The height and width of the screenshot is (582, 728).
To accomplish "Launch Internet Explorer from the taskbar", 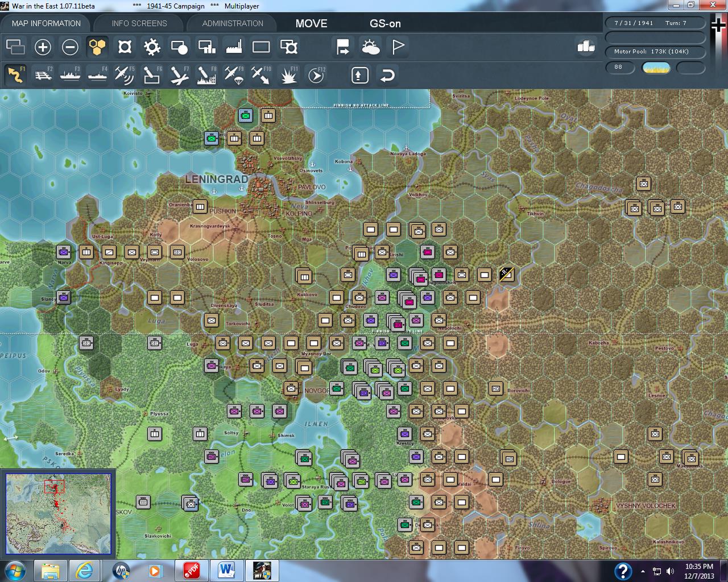I will [x=85, y=571].
